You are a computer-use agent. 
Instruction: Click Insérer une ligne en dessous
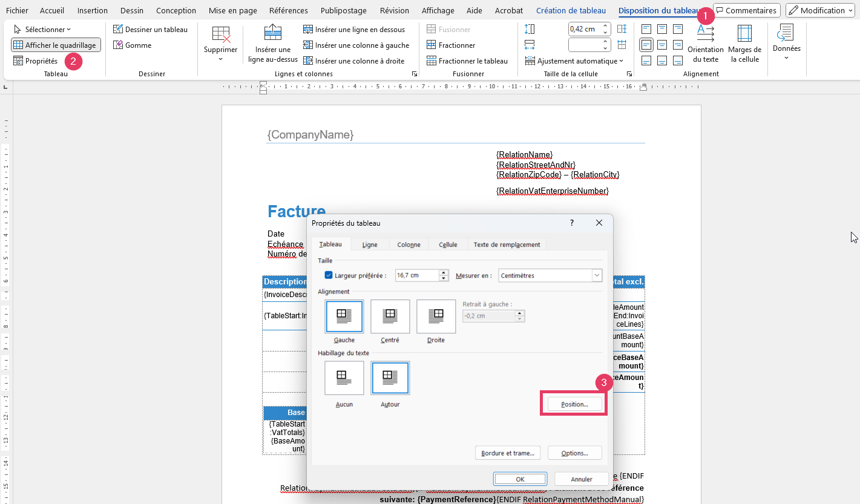354,29
